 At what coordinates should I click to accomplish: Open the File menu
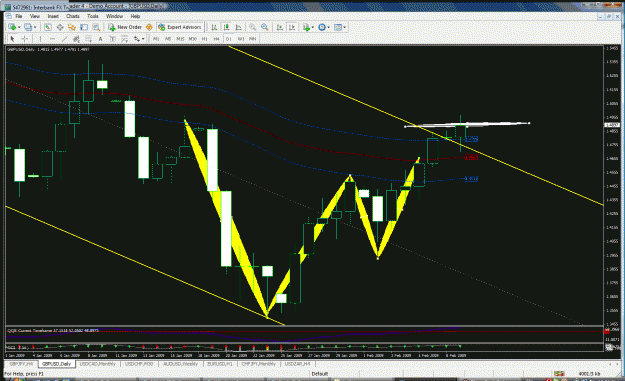click(19, 16)
